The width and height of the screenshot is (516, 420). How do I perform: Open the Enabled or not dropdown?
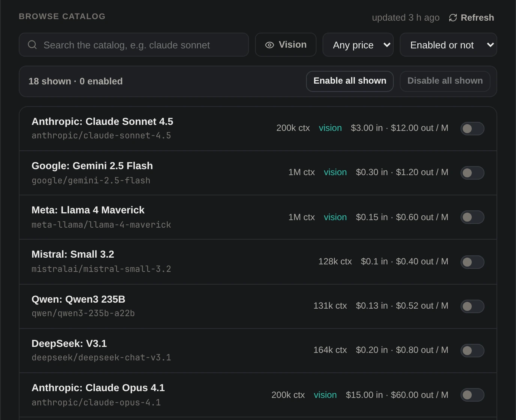[448, 45]
